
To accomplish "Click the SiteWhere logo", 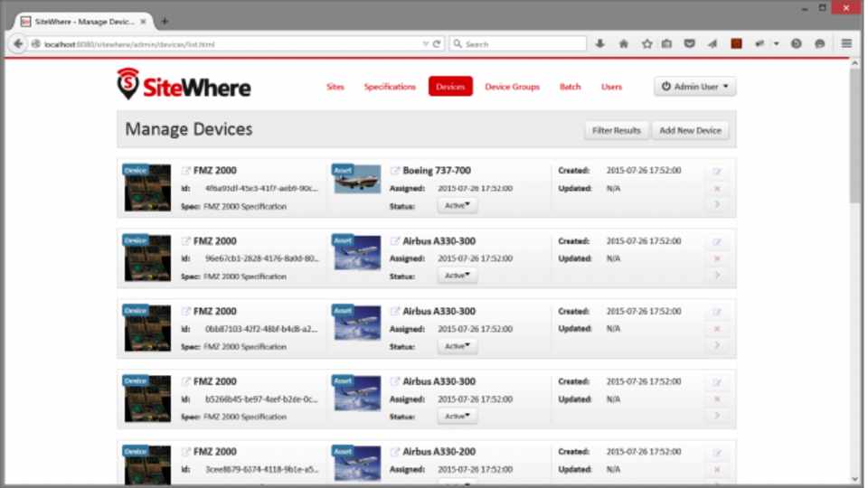I will pos(184,85).
